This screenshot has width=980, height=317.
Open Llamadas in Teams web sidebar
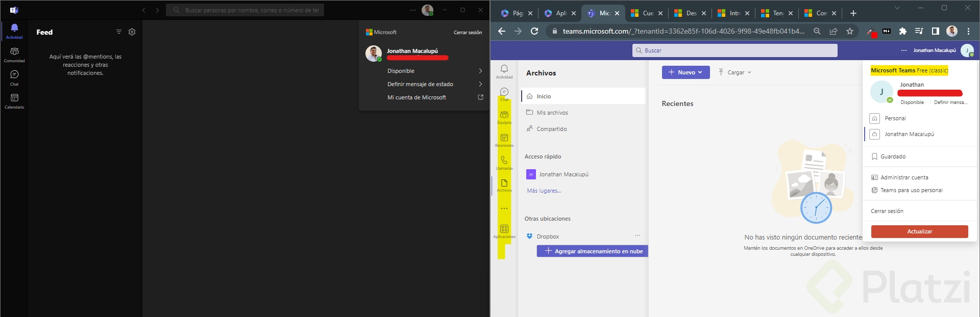504,163
